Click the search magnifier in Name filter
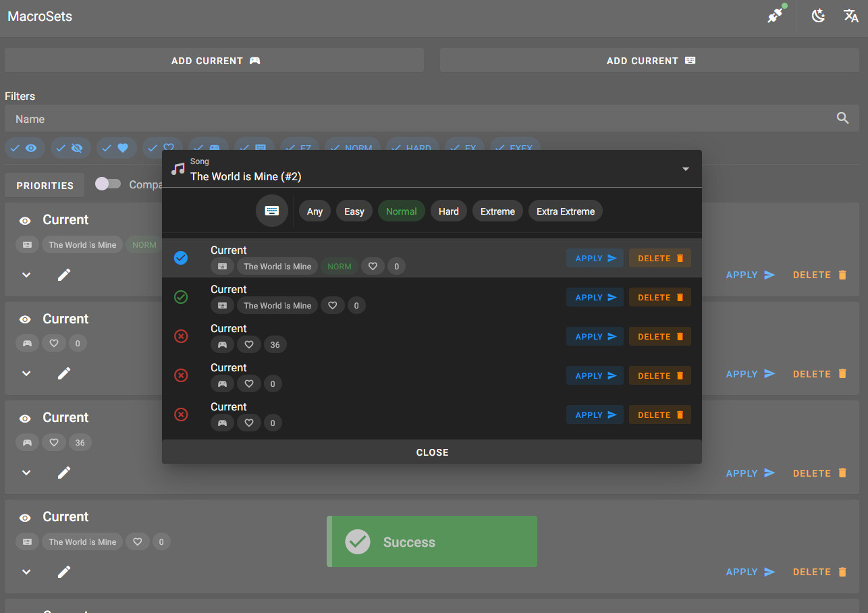 click(x=842, y=118)
